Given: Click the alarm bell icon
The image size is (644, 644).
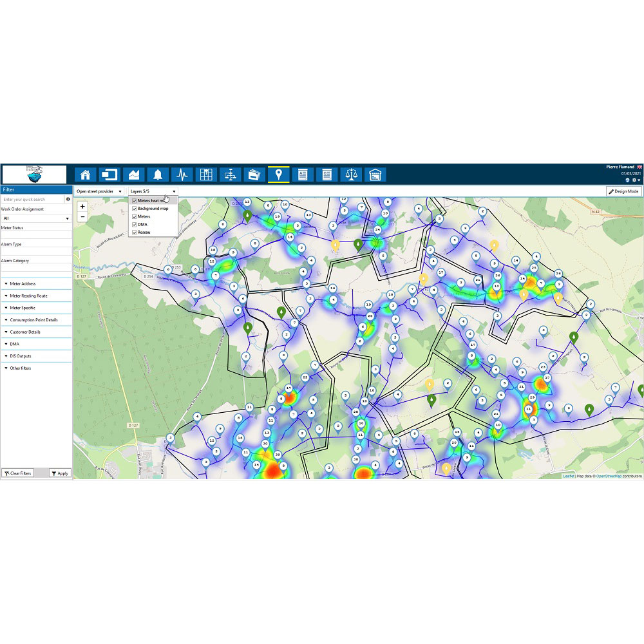Looking at the screenshot, I should click(x=158, y=175).
